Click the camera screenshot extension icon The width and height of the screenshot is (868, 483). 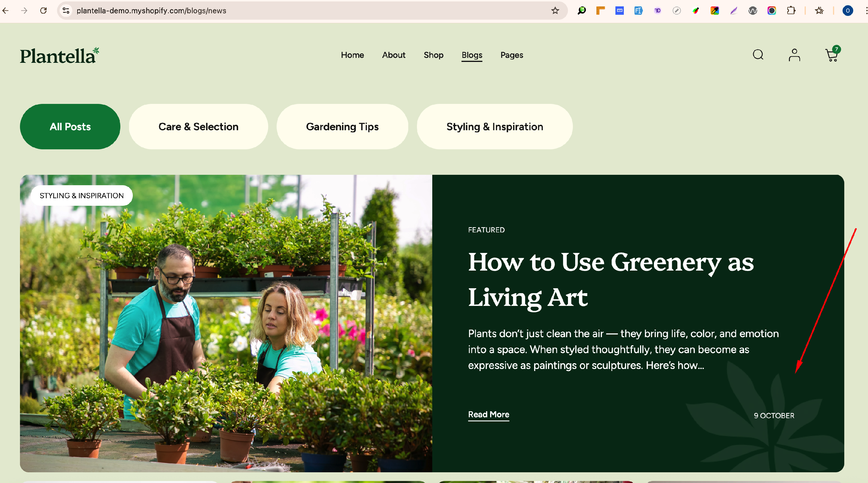tap(772, 10)
